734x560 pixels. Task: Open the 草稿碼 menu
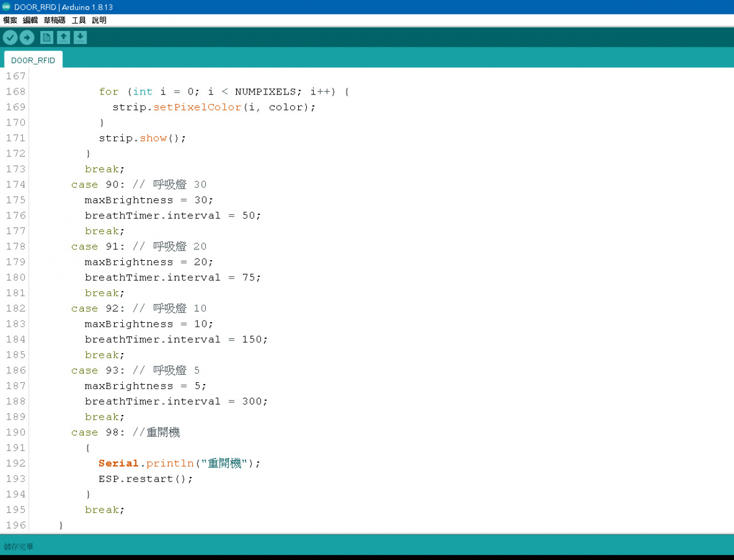click(54, 20)
